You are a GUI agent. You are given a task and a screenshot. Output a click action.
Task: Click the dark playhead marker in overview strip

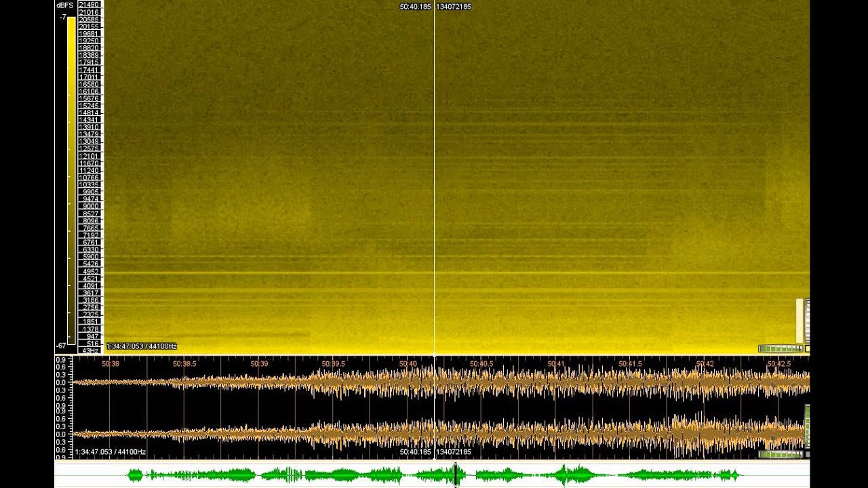pos(456,475)
